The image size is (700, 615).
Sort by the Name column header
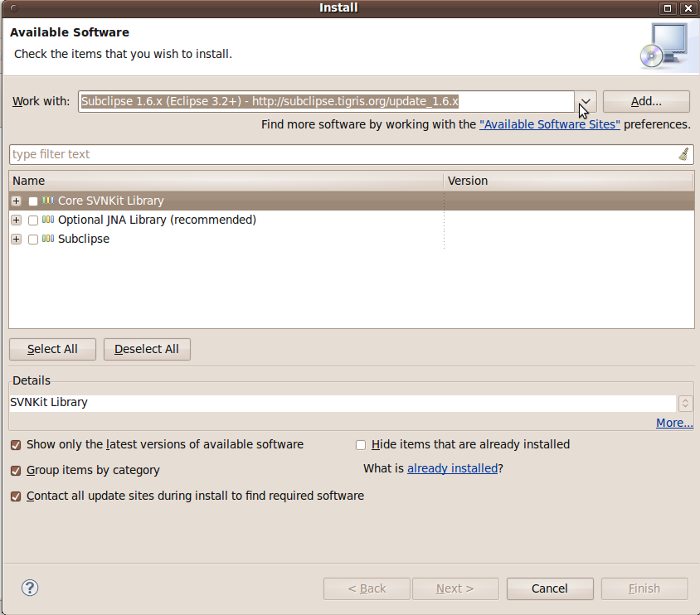[x=226, y=181]
